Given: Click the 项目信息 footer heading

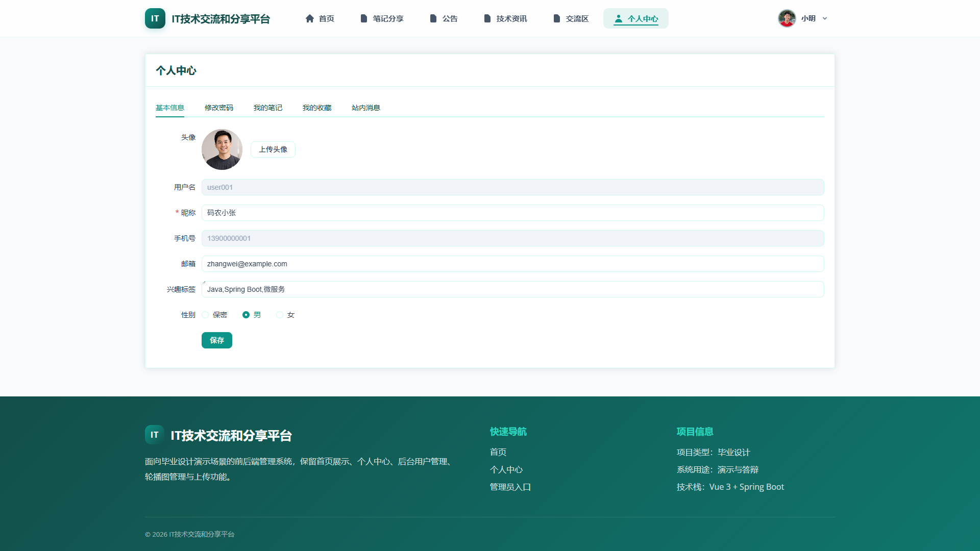Looking at the screenshot, I should [695, 432].
